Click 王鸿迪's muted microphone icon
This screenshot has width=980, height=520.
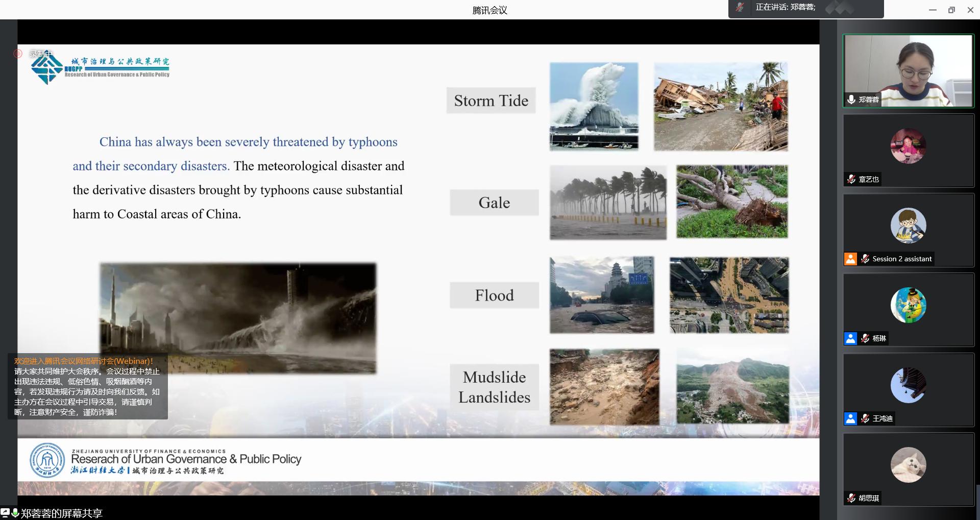865,418
